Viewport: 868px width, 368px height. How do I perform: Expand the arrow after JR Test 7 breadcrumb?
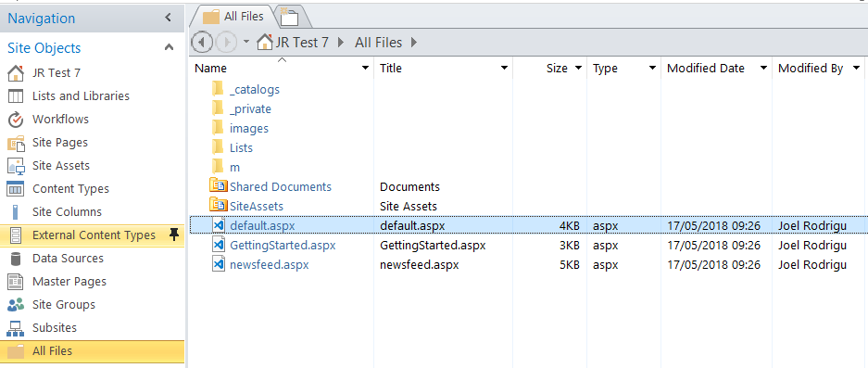point(340,42)
